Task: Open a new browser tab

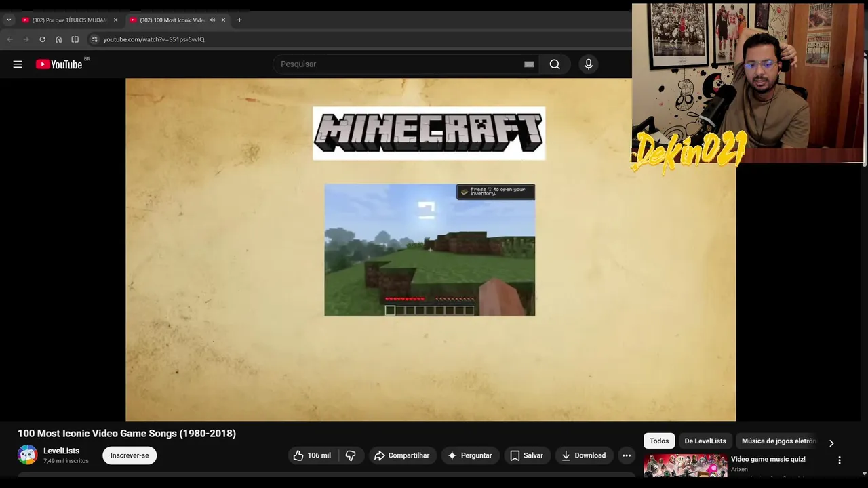Action: 239,20
